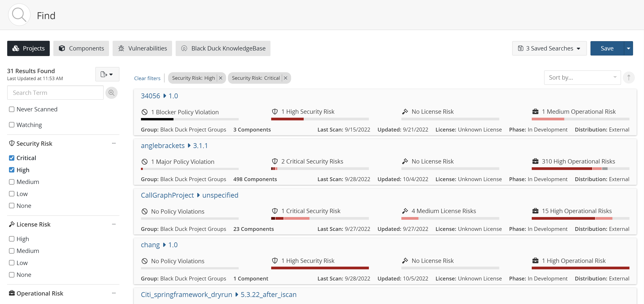Switch to the Components tab
This screenshot has height=304, width=644.
81,48
